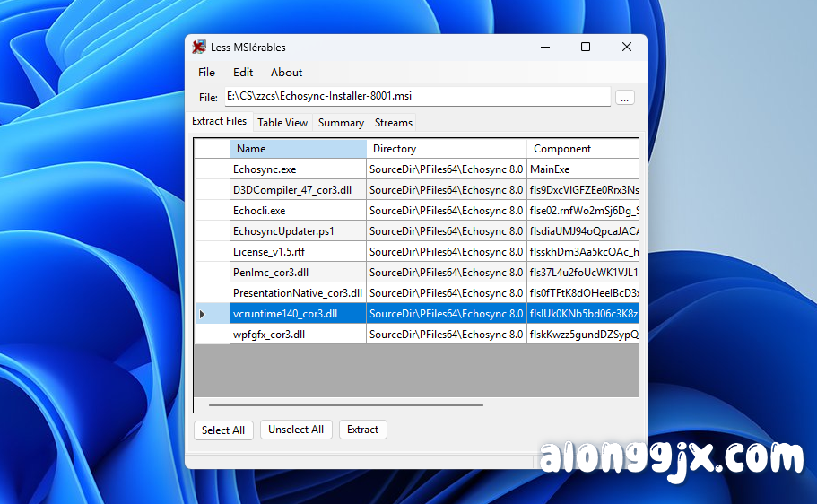Click Directory cell of the License_v1.5.rtf row
This screenshot has width=817, height=504.
(447, 252)
